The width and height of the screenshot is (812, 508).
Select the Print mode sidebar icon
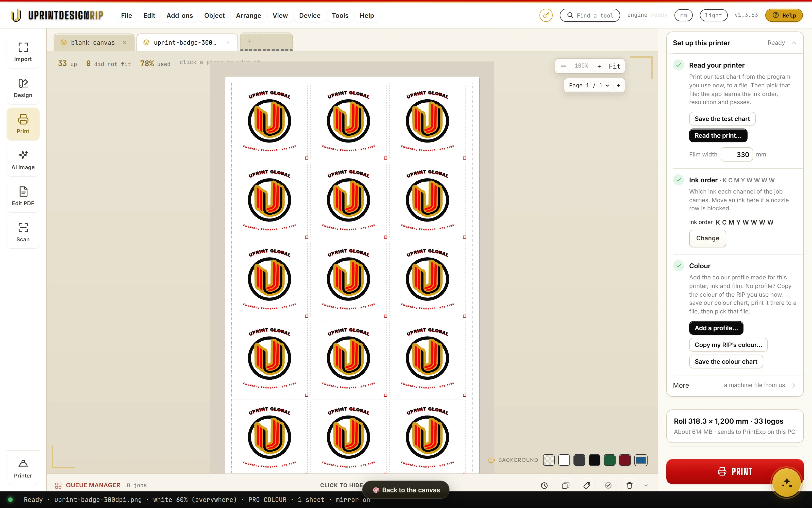tap(23, 124)
